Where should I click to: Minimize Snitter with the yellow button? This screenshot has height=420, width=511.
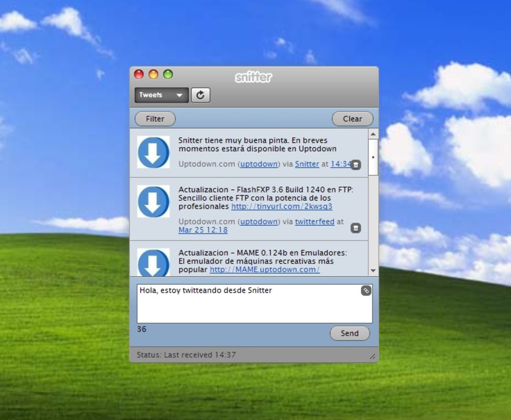[153, 75]
